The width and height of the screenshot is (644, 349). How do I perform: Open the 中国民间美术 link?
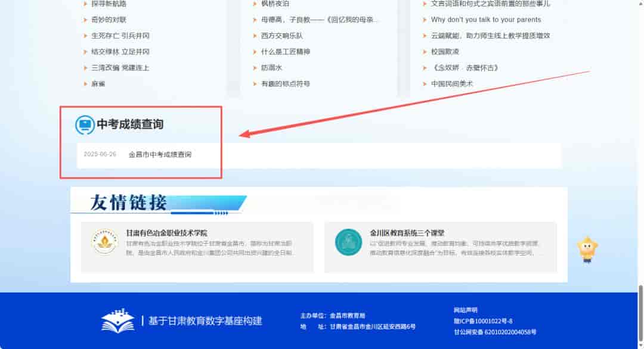tap(452, 83)
